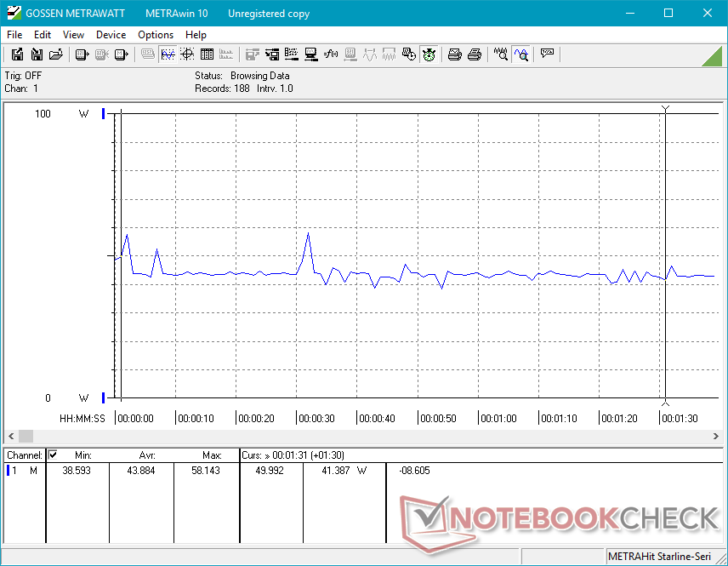Open the Device menu
The width and height of the screenshot is (728, 566).
pyautogui.click(x=111, y=35)
